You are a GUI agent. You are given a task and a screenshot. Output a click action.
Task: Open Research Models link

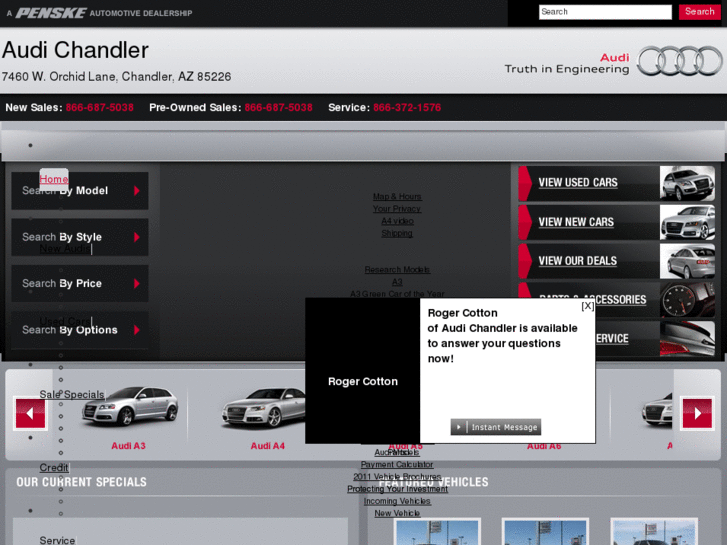click(x=397, y=269)
